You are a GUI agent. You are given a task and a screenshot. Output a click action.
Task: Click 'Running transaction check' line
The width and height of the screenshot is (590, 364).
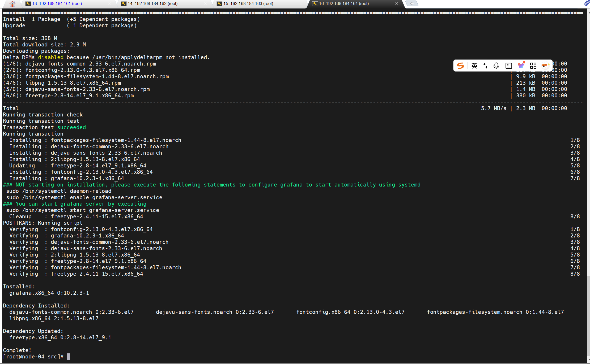tap(43, 115)
